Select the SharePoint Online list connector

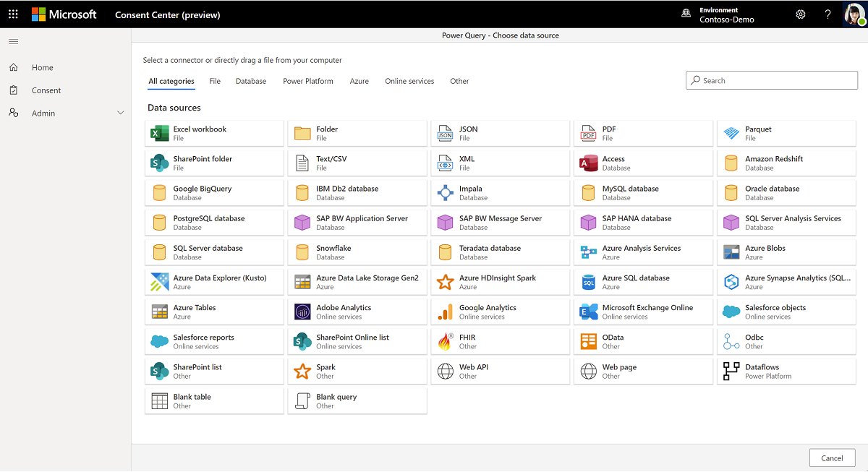point(357,341)
